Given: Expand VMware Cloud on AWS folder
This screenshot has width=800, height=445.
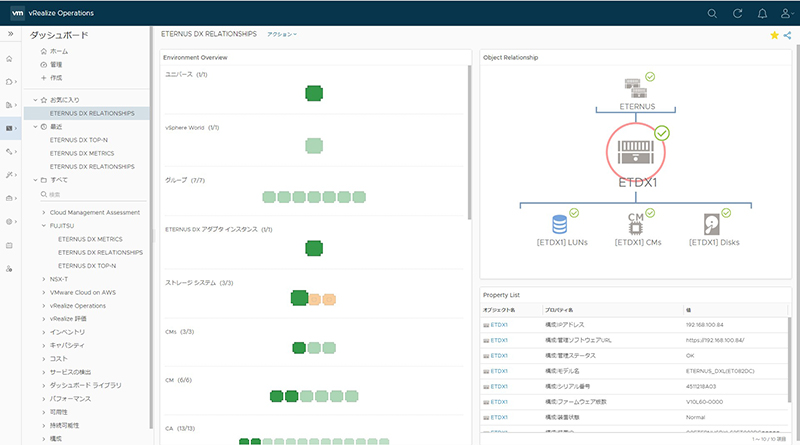Looking at the screenshot, I should click(x=43, y=292).
